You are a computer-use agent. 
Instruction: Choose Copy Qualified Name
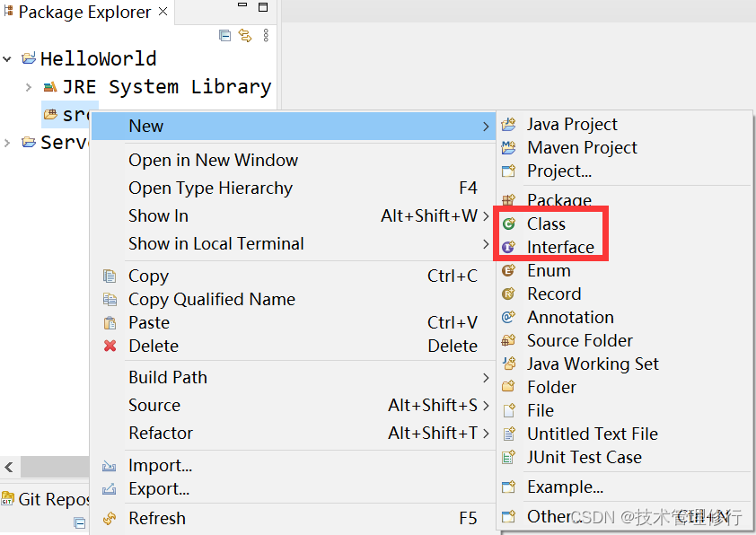(x=293, y=299)
